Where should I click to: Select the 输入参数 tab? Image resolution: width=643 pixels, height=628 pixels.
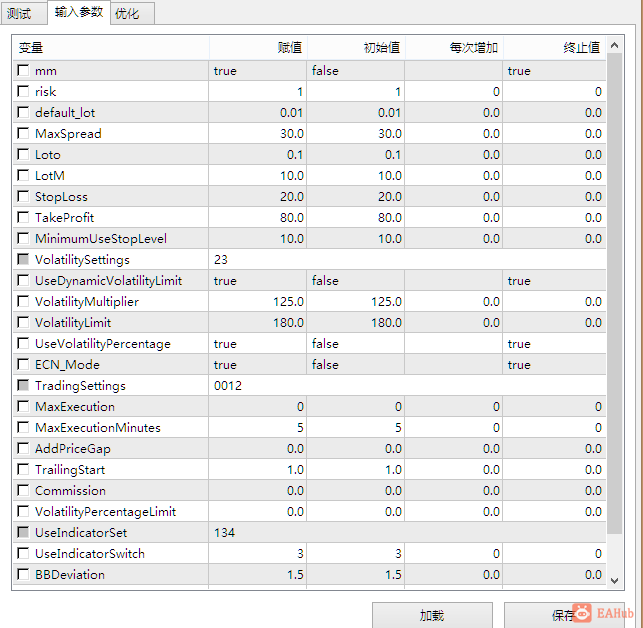pos(79,12)
